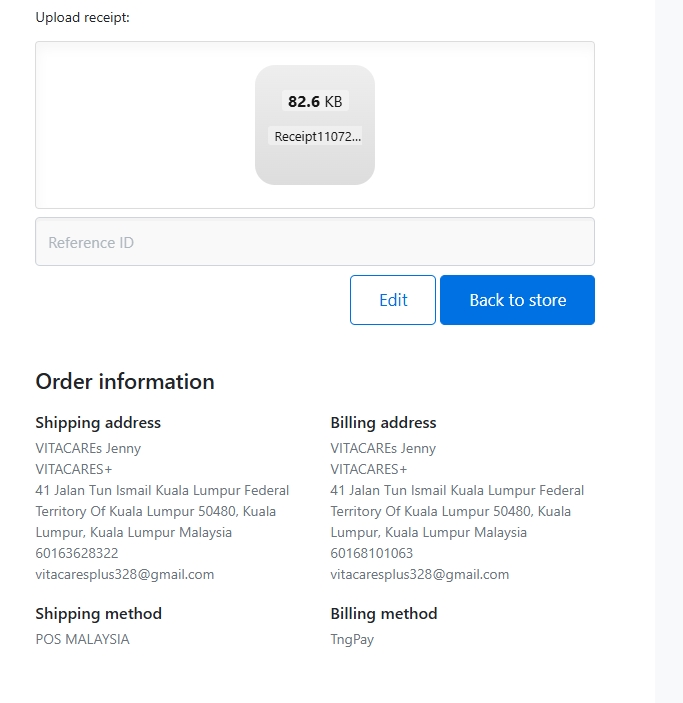The image size is (683, 703).
Task: Click the billing address email vitacaresplus328@gmail.com
Action: 420,574
